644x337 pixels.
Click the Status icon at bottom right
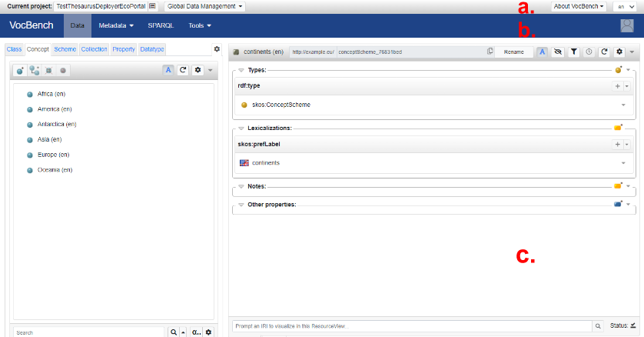coord(633,325)
